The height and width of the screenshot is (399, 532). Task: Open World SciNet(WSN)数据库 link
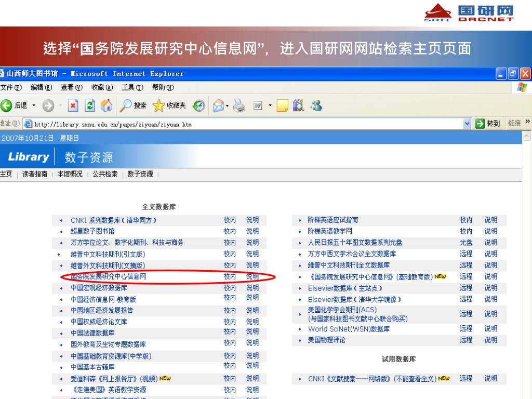(349, 329)
